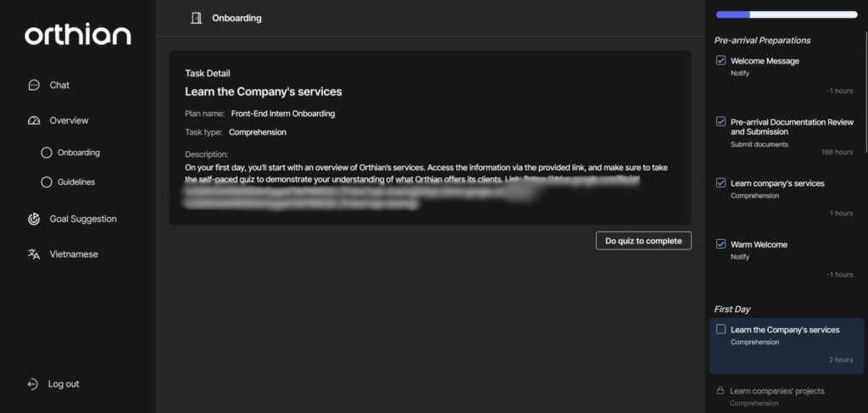868x413 pixels.
Task: Select the Onboarding radio button in sidebar
Action: [x=47, y=153]
